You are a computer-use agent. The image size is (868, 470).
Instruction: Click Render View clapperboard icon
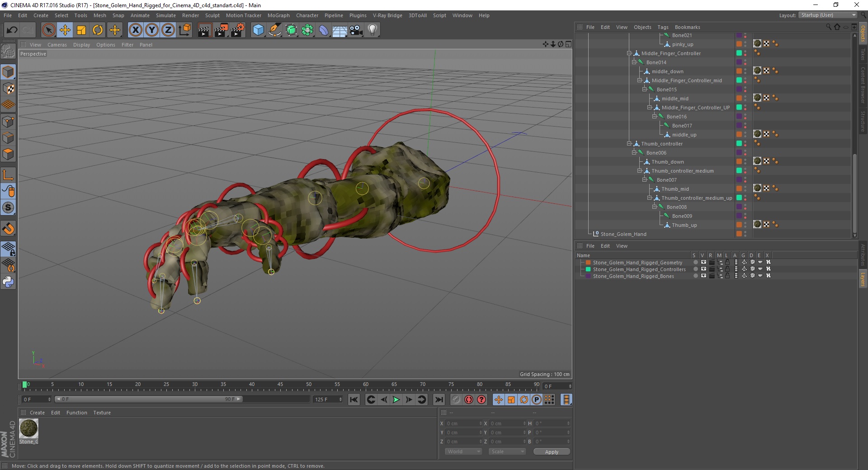click(x=204, y=30)
